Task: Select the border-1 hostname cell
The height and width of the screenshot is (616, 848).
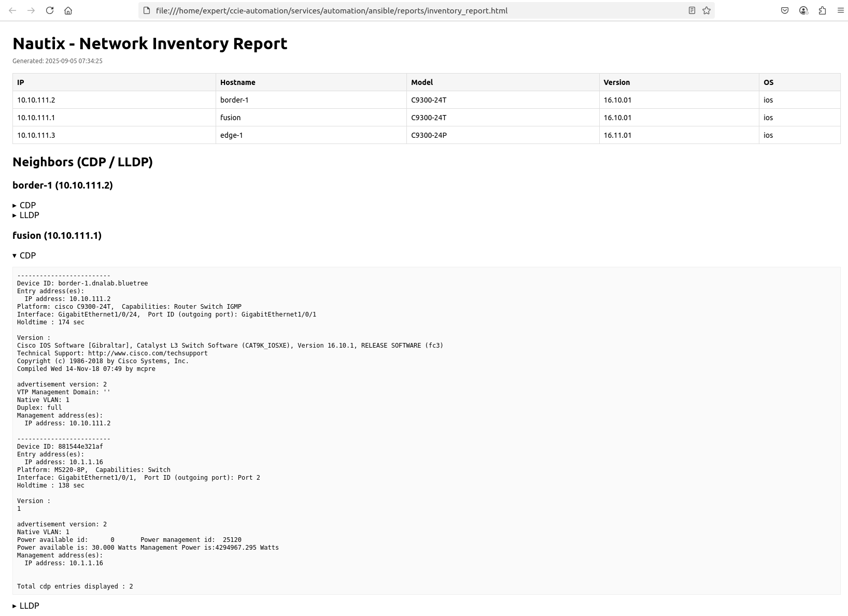Action: point(234,100)
